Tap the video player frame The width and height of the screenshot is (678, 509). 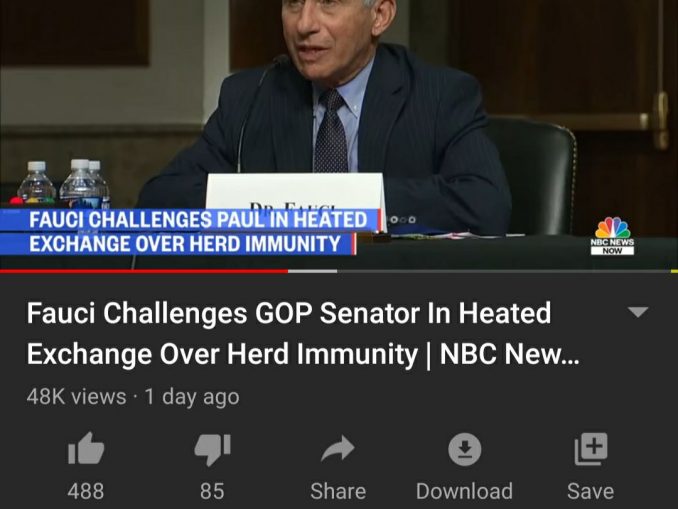click(339, 134)
